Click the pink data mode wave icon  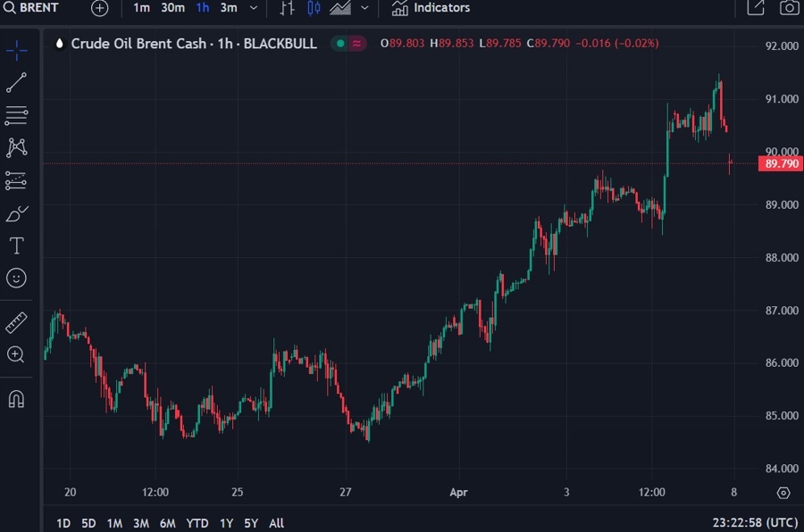point(356,44)
